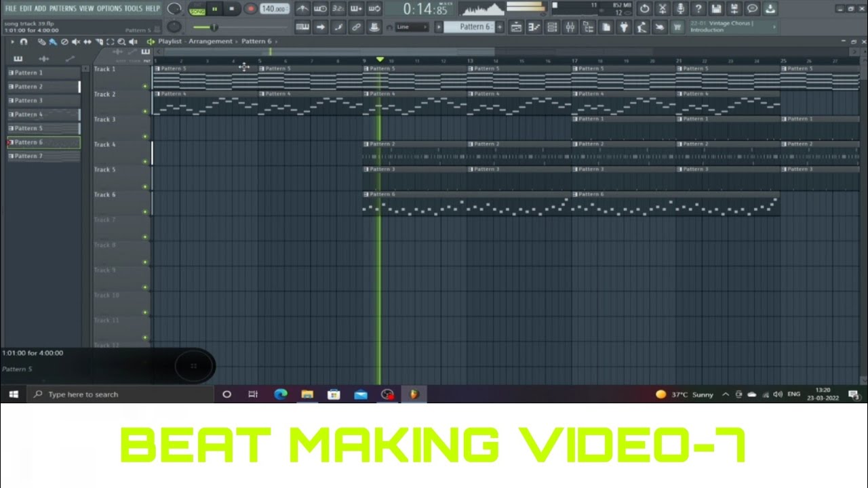Click the main volume slider

239,27
